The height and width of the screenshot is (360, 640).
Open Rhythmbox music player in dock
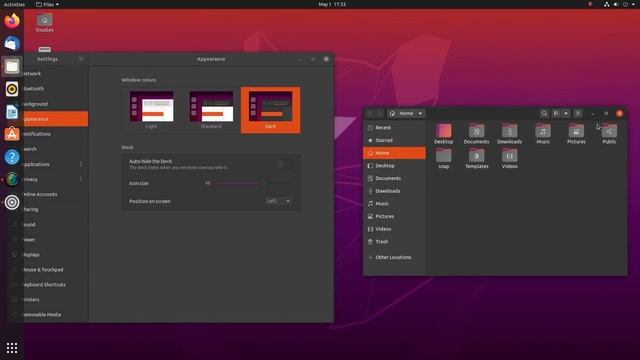[x=12, y=89]
